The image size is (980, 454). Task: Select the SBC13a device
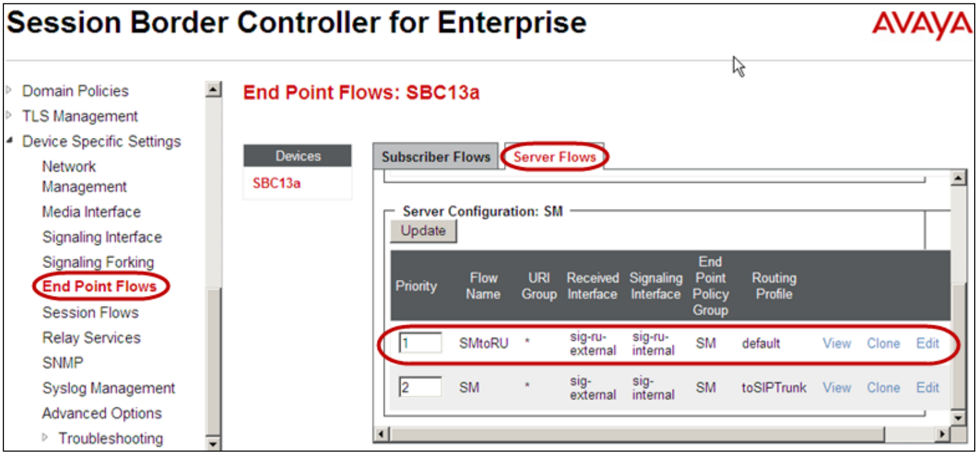pyautogui.click(x=277, y=183)
